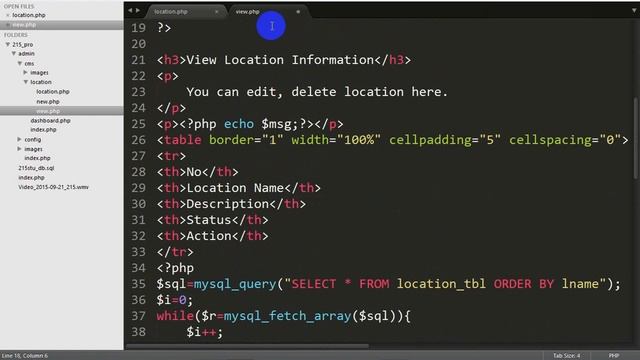Switch to the view.php tab
This screenshot has width=640, height=360.
pyautogui.click(x=247, y=12)
